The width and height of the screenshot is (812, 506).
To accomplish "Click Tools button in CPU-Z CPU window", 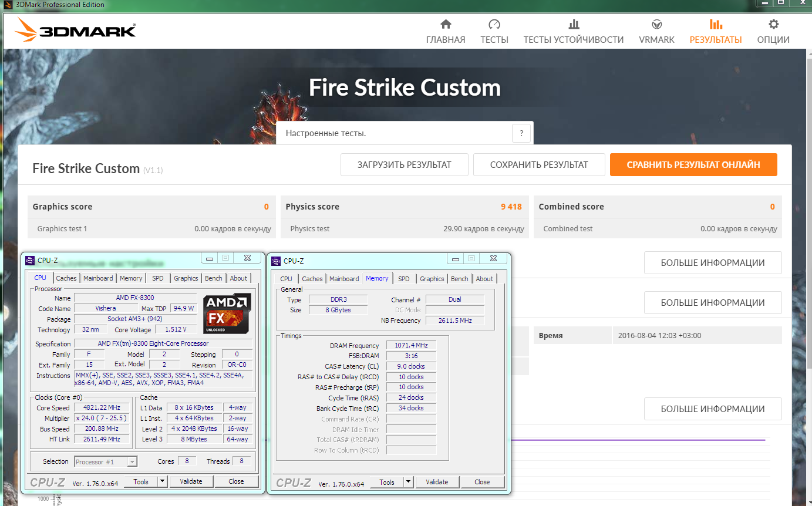I will click(x=141, y=481).
